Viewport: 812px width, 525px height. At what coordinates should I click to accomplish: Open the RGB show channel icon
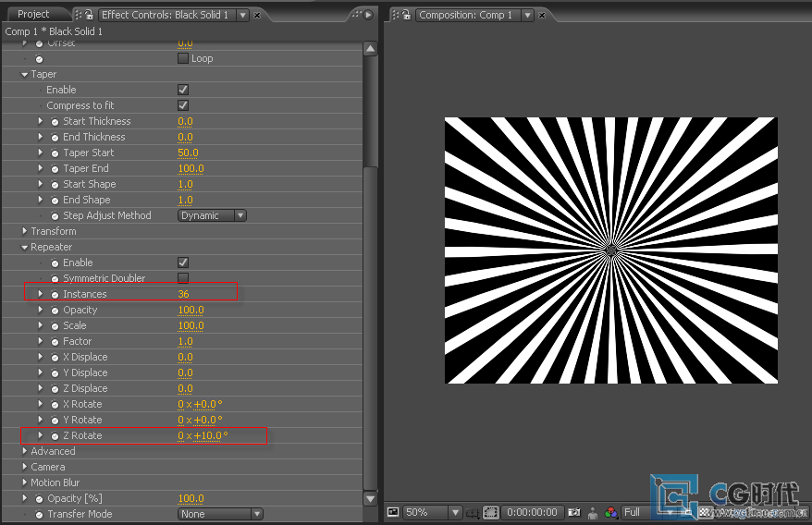pyautogui.click(x=611, y=512)
